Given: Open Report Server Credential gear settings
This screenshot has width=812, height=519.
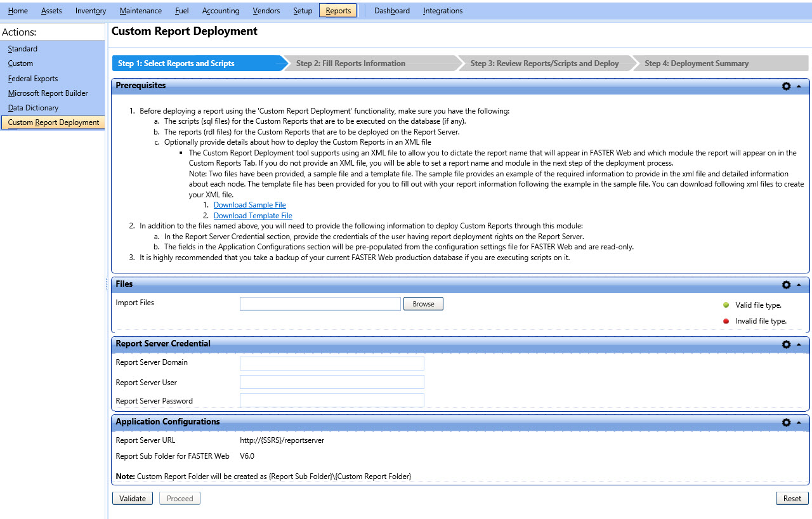Looking at the screenshot, I should (x=786, y=345).
